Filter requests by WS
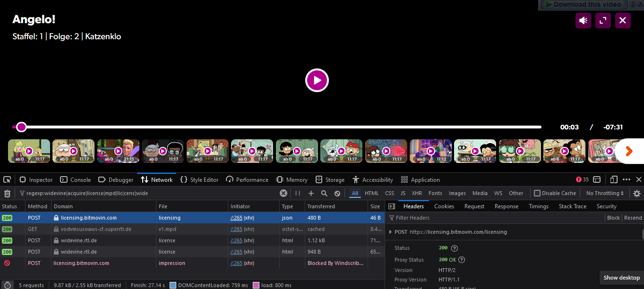644x289 pixels. (498, 193)
